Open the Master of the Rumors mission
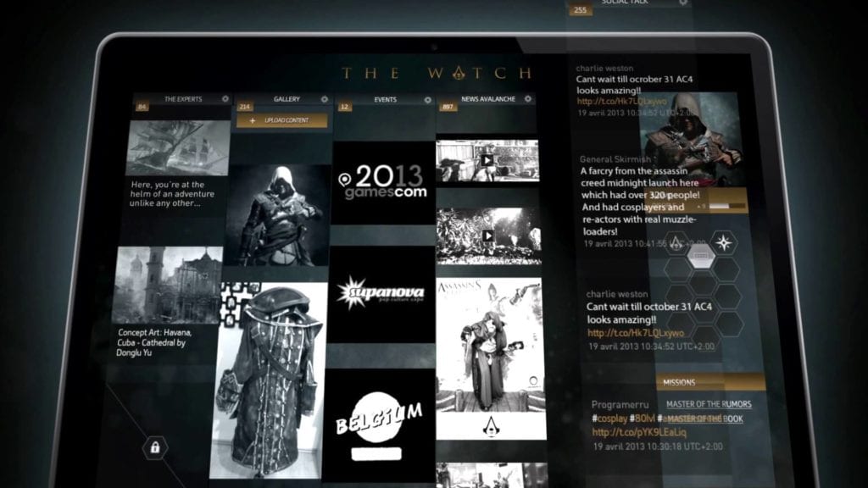 (709, 404)
